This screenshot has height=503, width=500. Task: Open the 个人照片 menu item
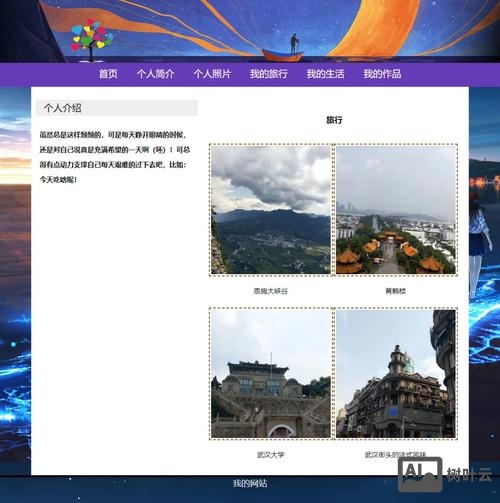click(212, 74)
